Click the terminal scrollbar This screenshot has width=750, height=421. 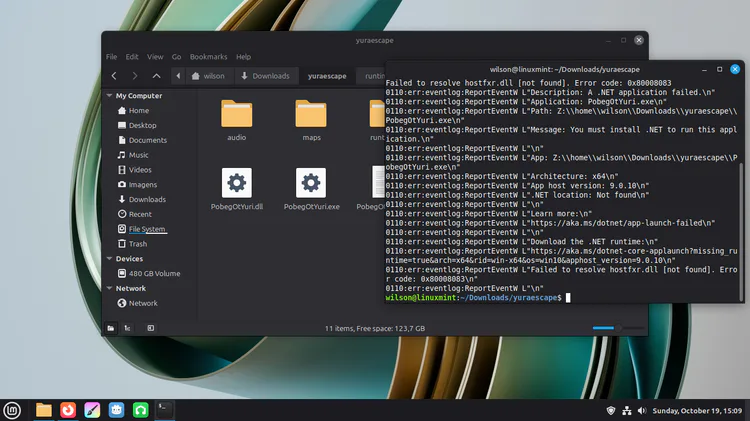point(741,230)
